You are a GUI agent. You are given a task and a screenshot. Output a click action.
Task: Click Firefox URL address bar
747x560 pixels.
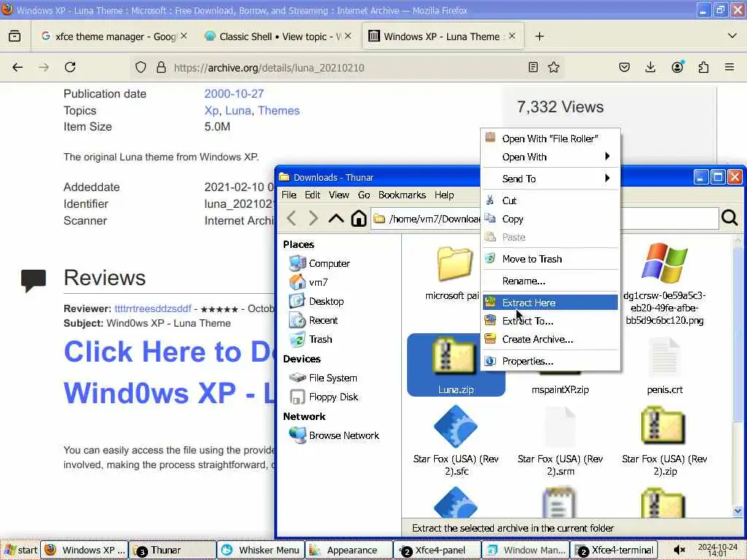tap(348, 68)
